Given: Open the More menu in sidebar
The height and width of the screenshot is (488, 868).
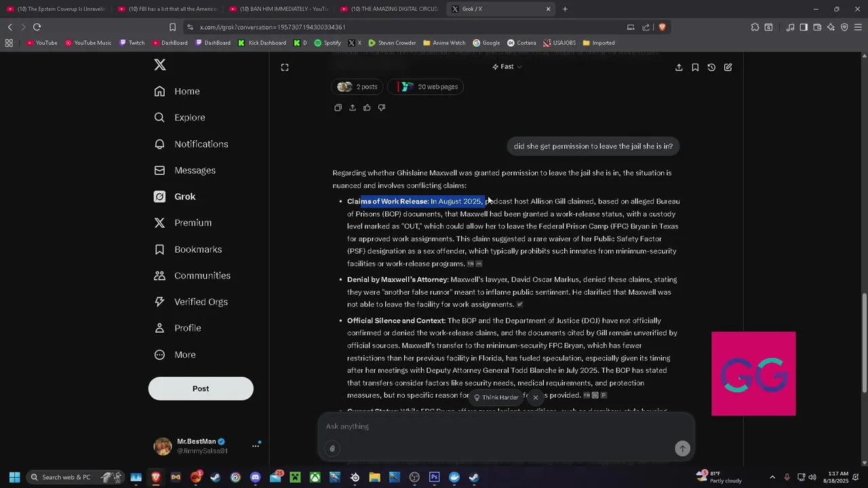Looking at the screenshot, I should coord(175,355).
